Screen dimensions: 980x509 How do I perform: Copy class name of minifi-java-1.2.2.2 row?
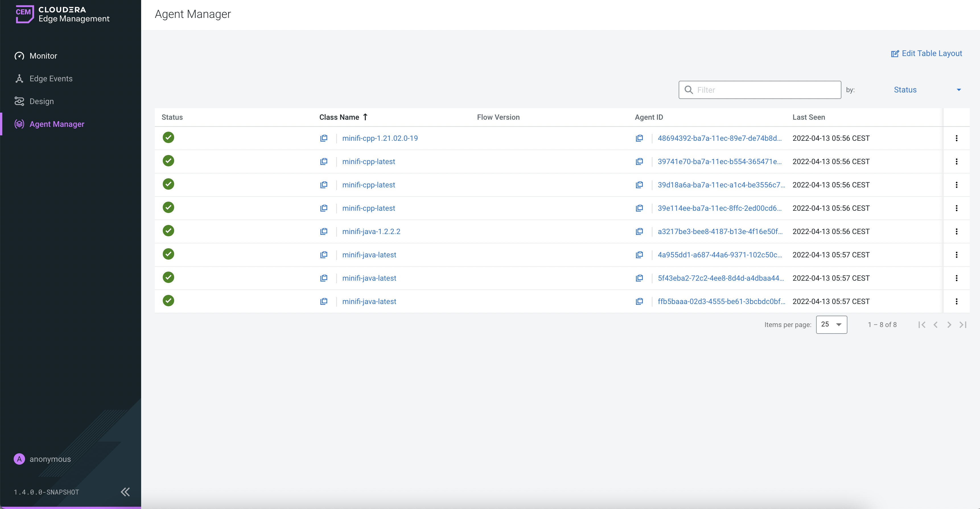(x=324, y=231)
